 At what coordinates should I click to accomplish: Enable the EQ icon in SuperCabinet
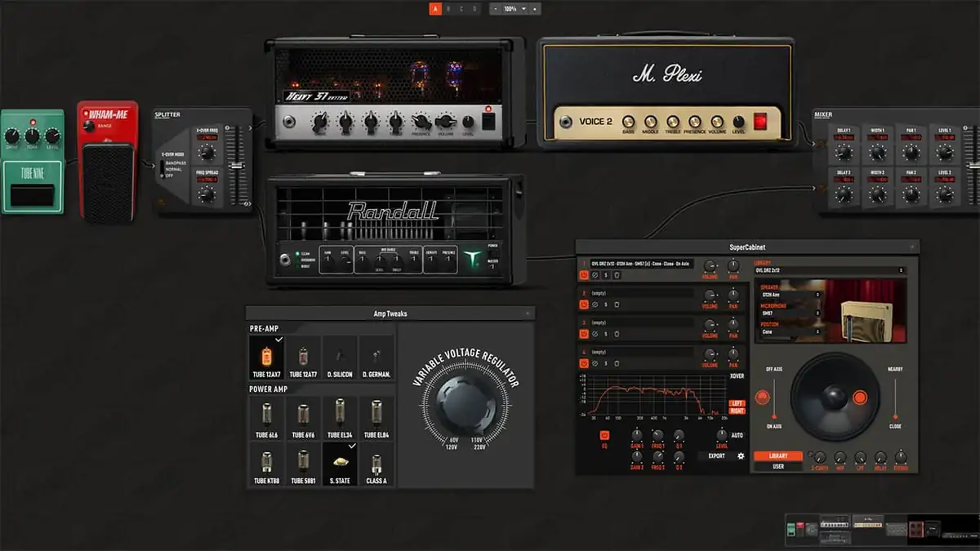603,433
